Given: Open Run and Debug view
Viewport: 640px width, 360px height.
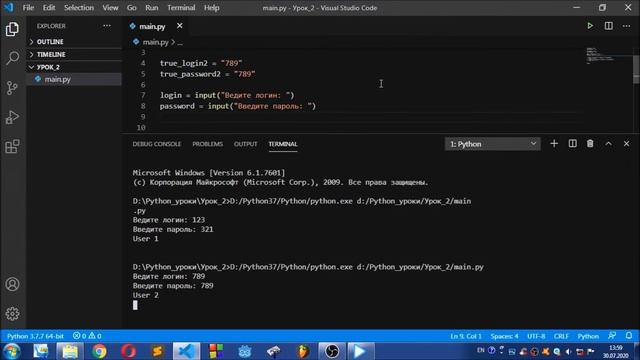Looking at the screenshot, I should 12,117.
